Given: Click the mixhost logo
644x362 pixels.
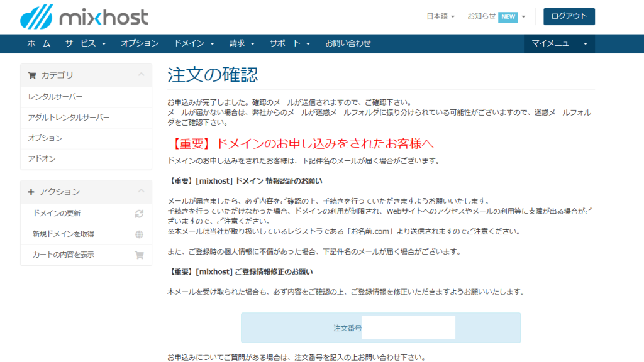Looking at the screenshot, I should point(84,17).
